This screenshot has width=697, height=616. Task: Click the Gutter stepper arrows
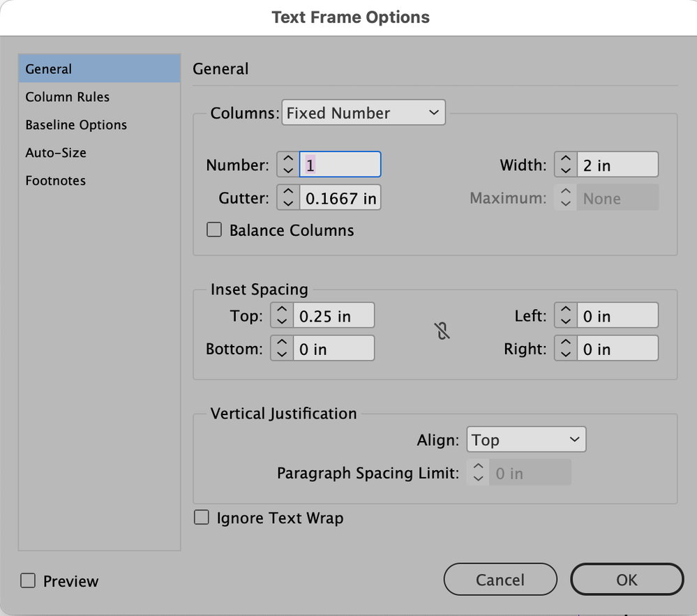(287, 198)
